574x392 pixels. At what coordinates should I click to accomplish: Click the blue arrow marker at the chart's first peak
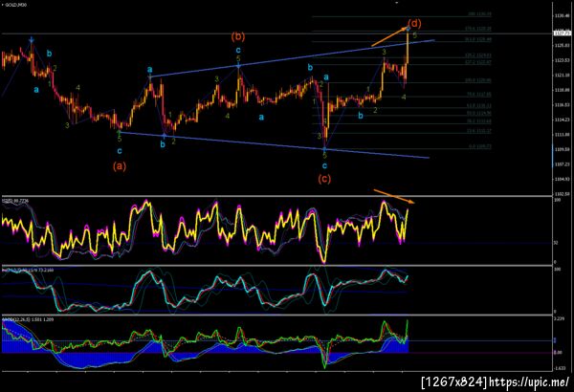coord(32,39)
